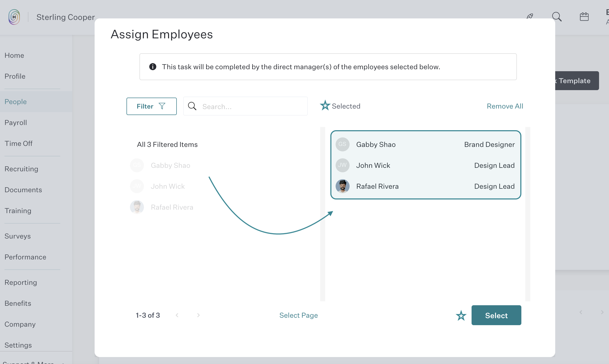609x364 pixels.
Task: Navigate to Performance in the sidebar
Action: 25,257
